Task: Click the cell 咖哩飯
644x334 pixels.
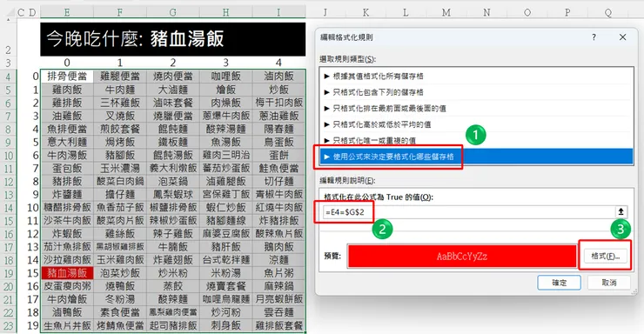Action: click(226, 76)
